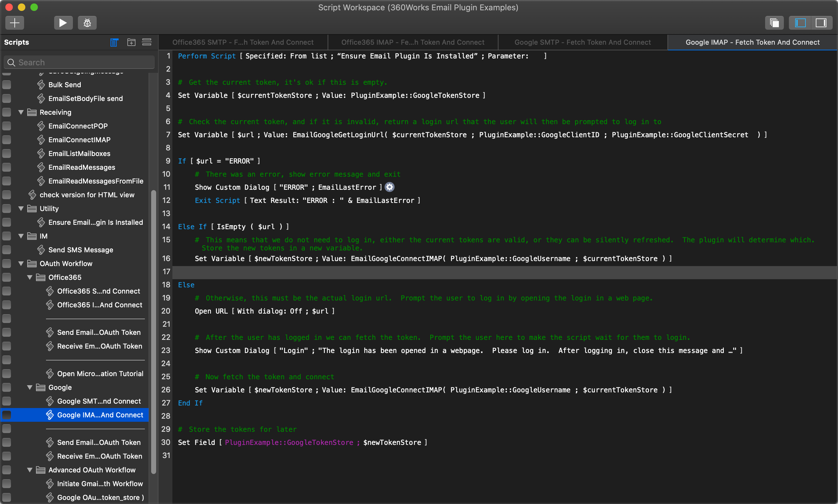Screen dimensions: 838x504
Task: Select the Perform Script step on line 1
Action: [362, 56]
